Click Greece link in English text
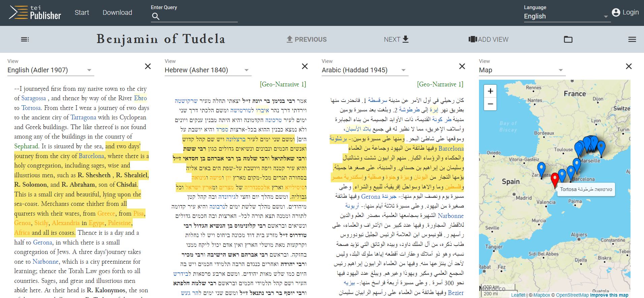The height and width of the screenshot is (298, 644). (106, 214)
